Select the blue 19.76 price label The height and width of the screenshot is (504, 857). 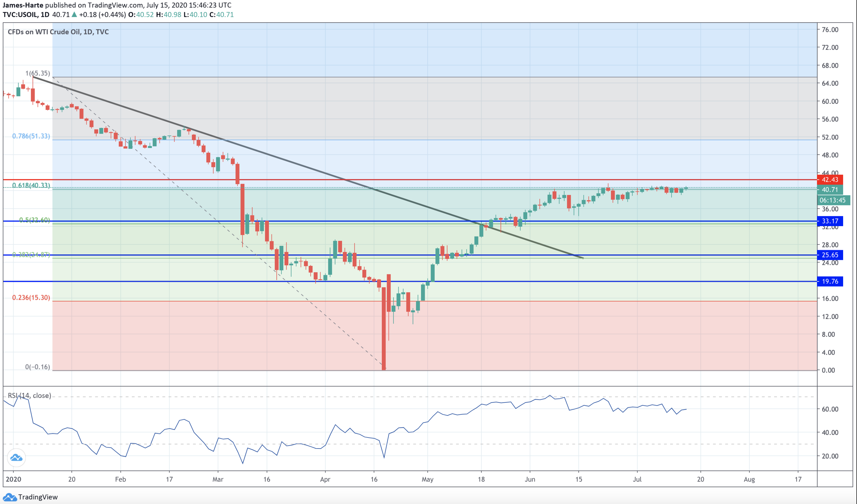click(830, 281)
